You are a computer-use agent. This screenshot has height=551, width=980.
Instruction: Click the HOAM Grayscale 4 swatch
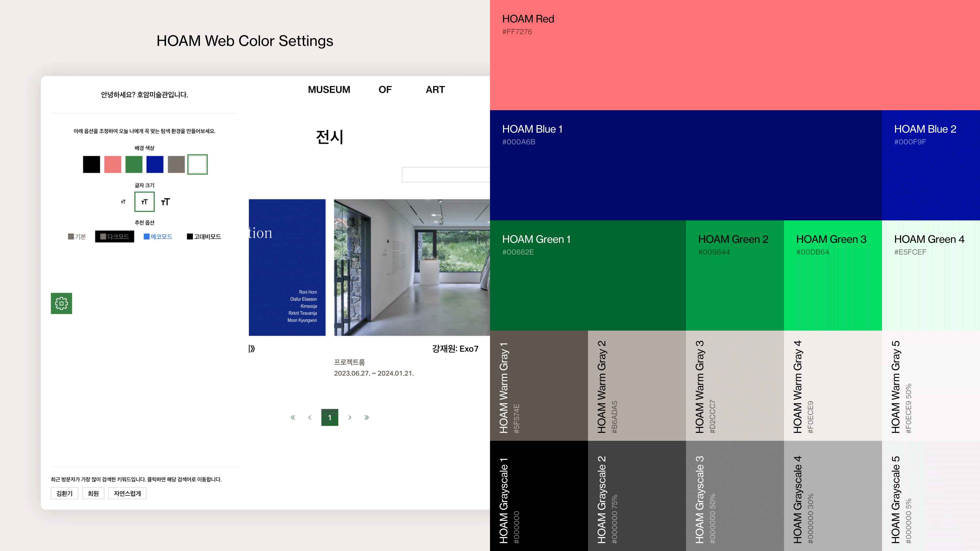pos(833,496)
